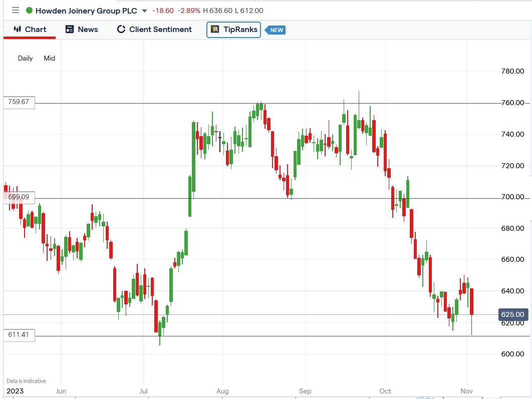This screenshot has height=399, width=532.
Task: Click the L 612.00 low value
Action: click(x=249, y=11)
